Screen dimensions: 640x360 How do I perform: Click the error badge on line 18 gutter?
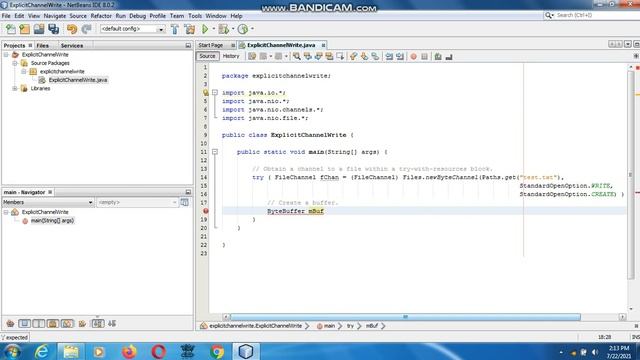(x=206, y=211)
